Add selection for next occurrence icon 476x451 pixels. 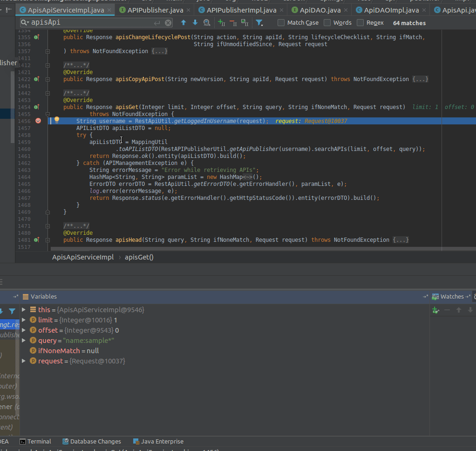[222, 22]
